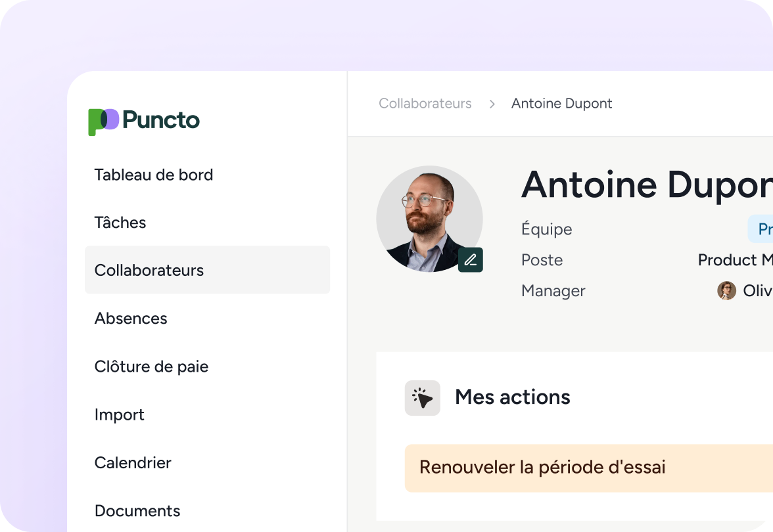Image resolution: width=773 pixels, height=532 pixels.
Task: Show the Calendrier view
Action: click(133, 462)
